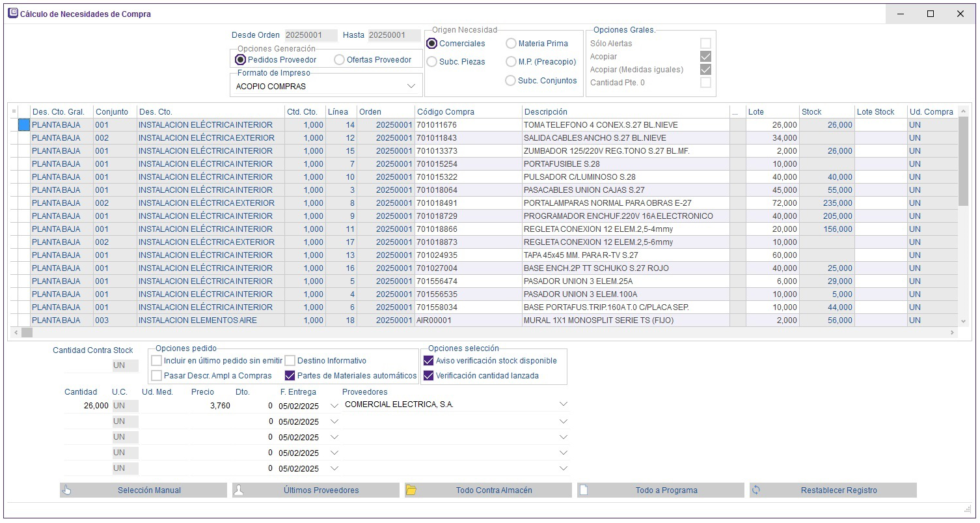Click the person icon on Últimos Proveedores
The width and height of the screenshot is (980, 523).
coord(239,490)
